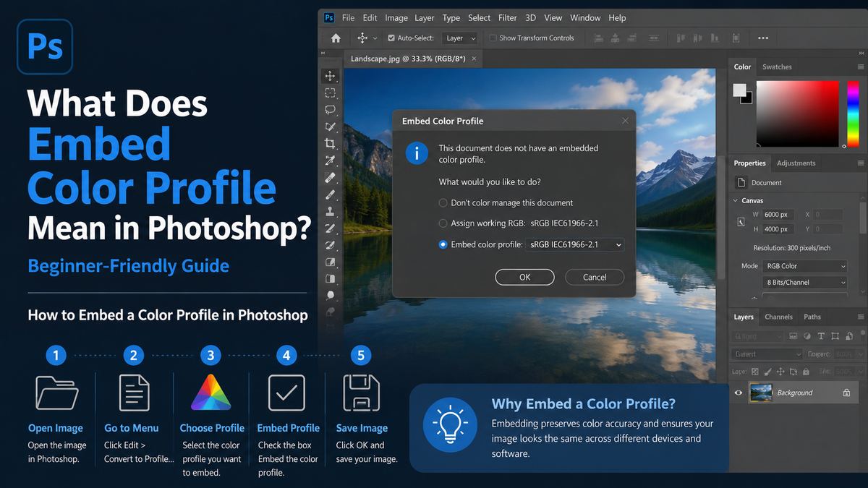
Task: Click the lock all padlock icon in Layers
Action: tap(806, 372)
